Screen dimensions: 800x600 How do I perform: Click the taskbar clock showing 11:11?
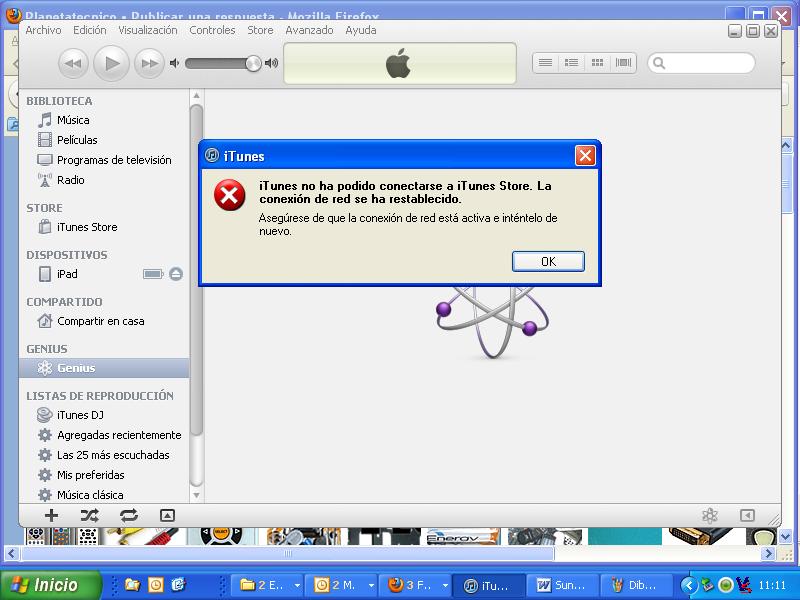(772, 585)
